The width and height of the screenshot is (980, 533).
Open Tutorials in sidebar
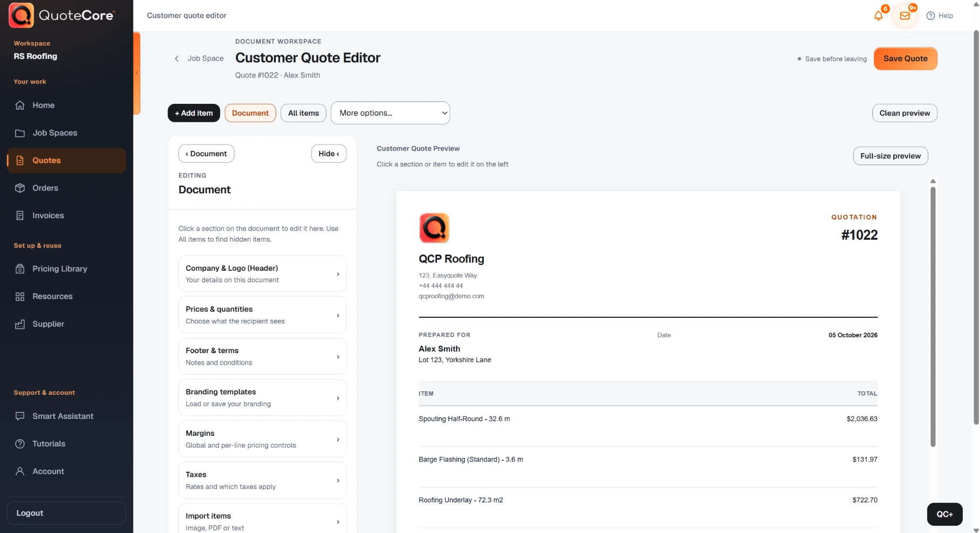pos(67,444)
